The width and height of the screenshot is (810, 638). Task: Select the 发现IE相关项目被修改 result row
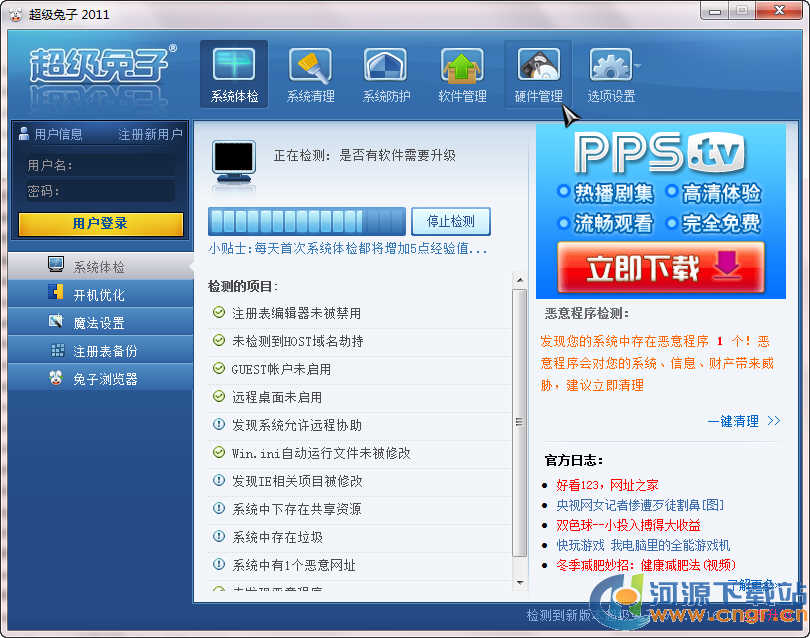360,481
